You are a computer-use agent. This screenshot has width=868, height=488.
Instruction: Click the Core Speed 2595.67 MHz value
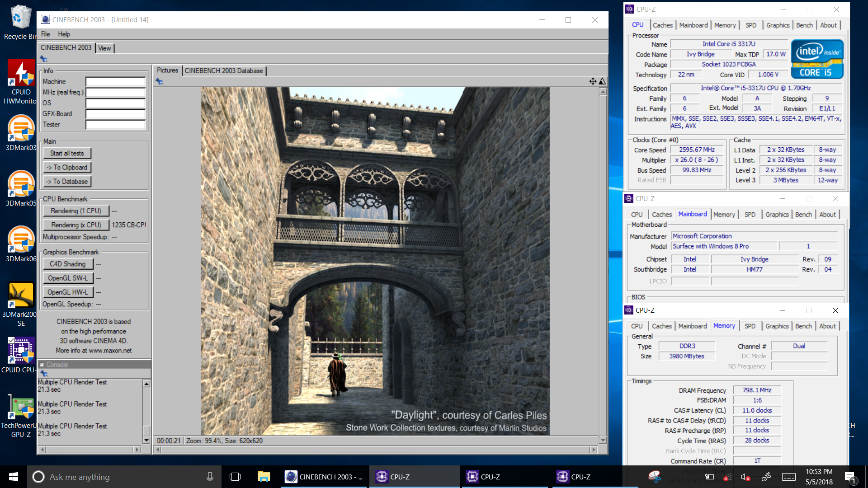[x=697, y=150]
